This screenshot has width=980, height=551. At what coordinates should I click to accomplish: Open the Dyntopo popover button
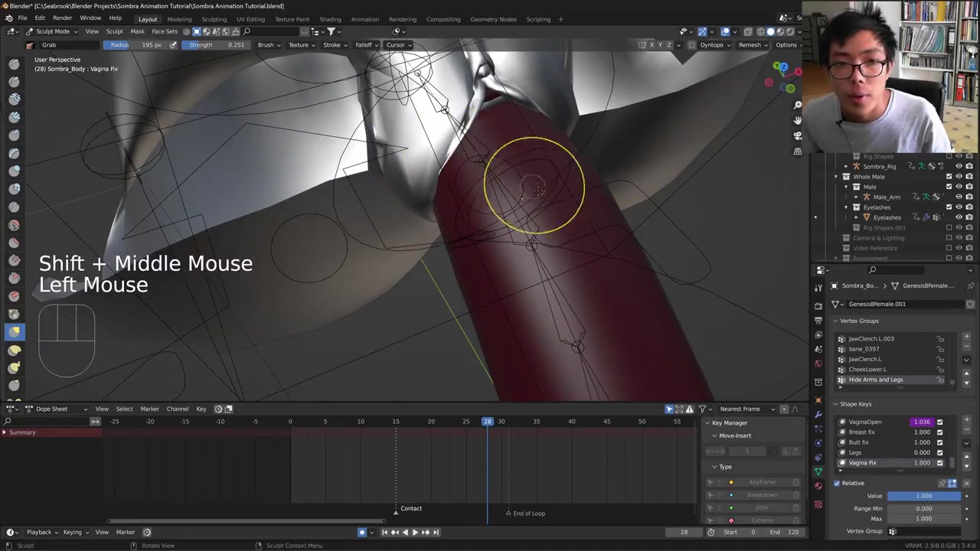point(713,44)
